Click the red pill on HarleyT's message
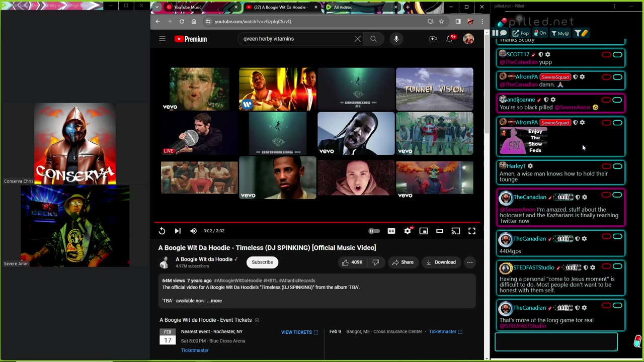644x362 pixels. [x=606, y=166]
